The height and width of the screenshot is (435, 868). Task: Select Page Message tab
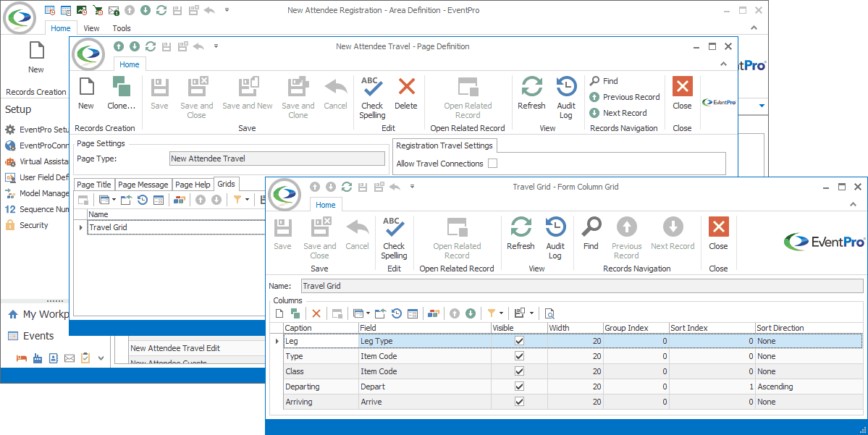[x=143, y=185]
